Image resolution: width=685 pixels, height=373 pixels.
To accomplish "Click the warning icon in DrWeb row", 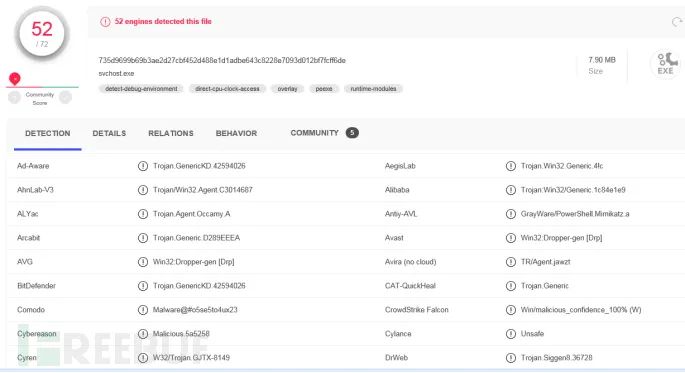I will coord(511,358).
